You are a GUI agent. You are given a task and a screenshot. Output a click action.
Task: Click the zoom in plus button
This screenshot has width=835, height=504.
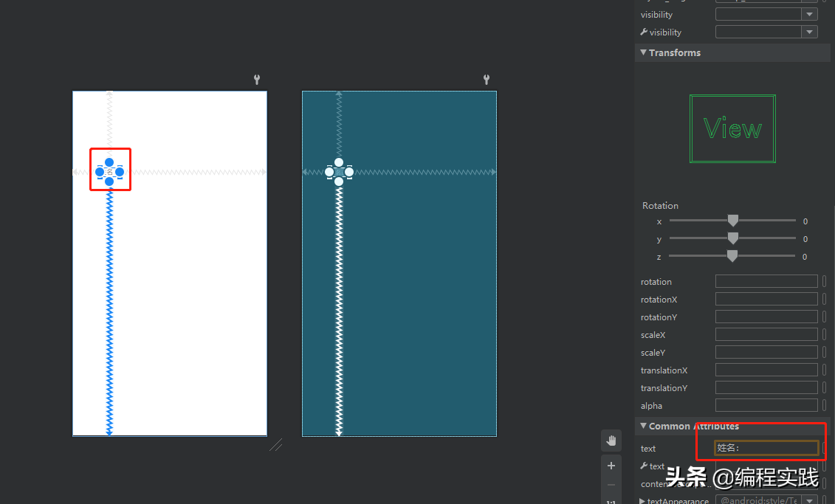611,466
